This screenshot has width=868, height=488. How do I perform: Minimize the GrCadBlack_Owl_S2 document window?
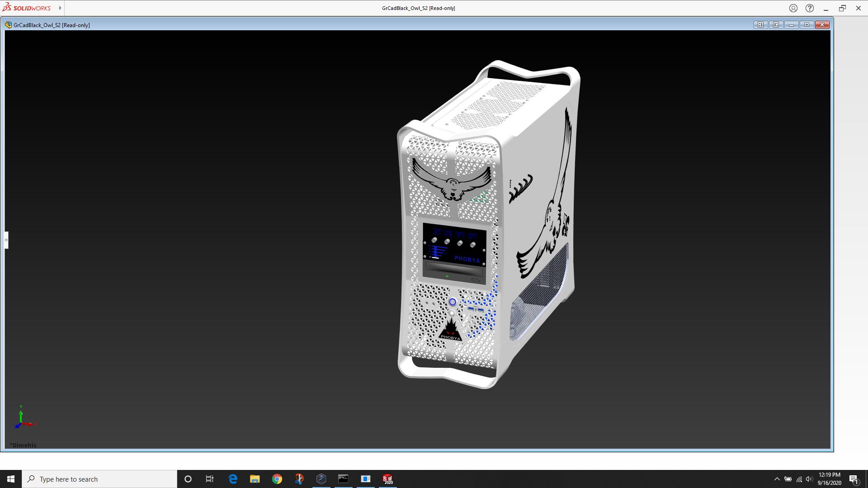tap(791, 25)
